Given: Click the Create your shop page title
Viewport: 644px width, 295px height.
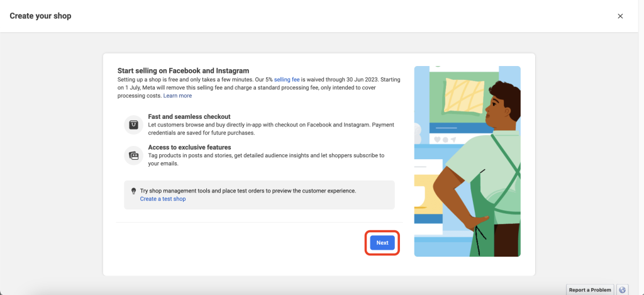Looking at the screenshot, I should click(40, 16).
